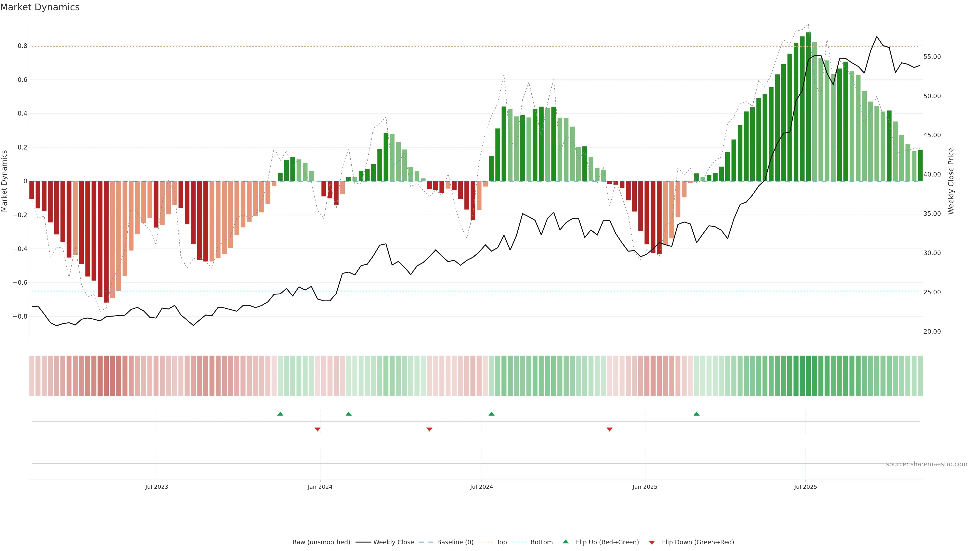Viewport: 980px width, 551px height.
Task: Click the earliest green Flip Up triangle marker
Action: [x=280, y=414]
